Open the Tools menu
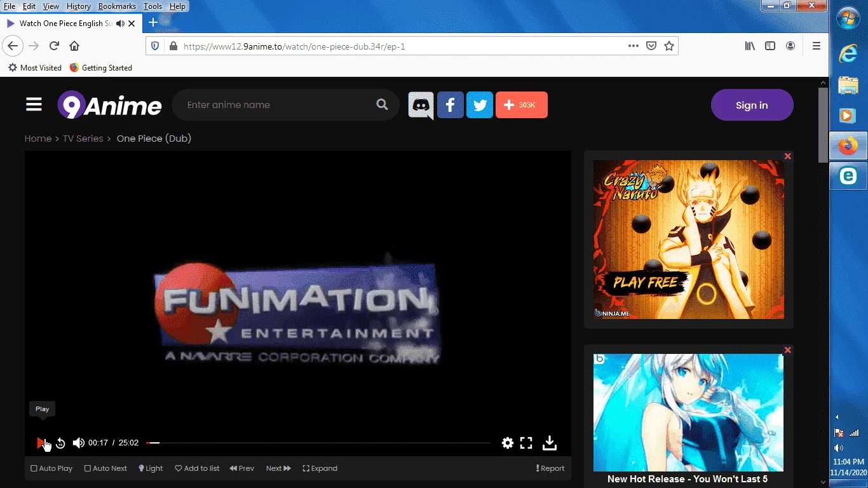This screenshot has height=488, width=868. coord(153,6)
